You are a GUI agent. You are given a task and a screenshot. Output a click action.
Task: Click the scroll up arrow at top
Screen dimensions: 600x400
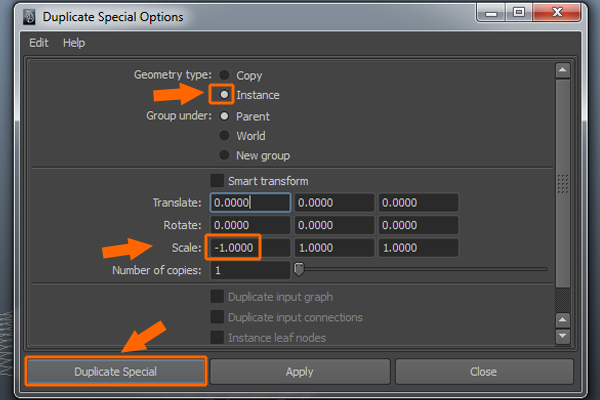(562, 70)
